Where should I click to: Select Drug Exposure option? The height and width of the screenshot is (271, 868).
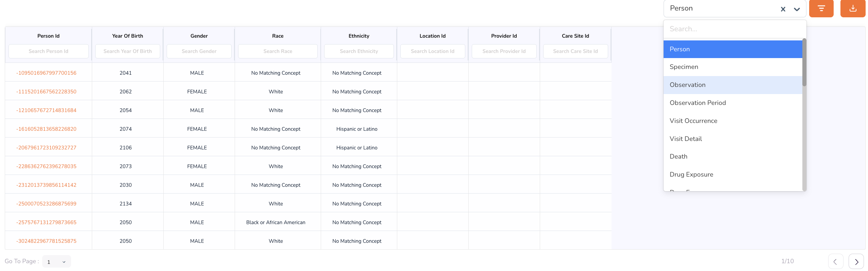point(733,175)
